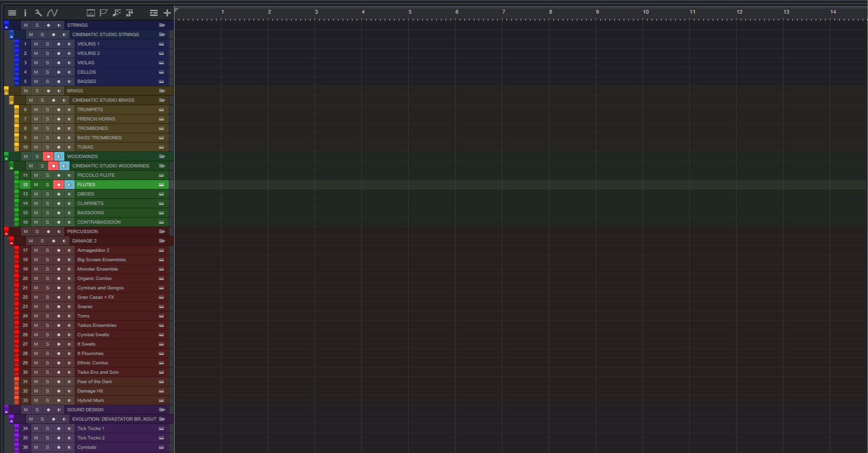
Task: Mute the VIOLINS 2 track
Action: point(36,53)
